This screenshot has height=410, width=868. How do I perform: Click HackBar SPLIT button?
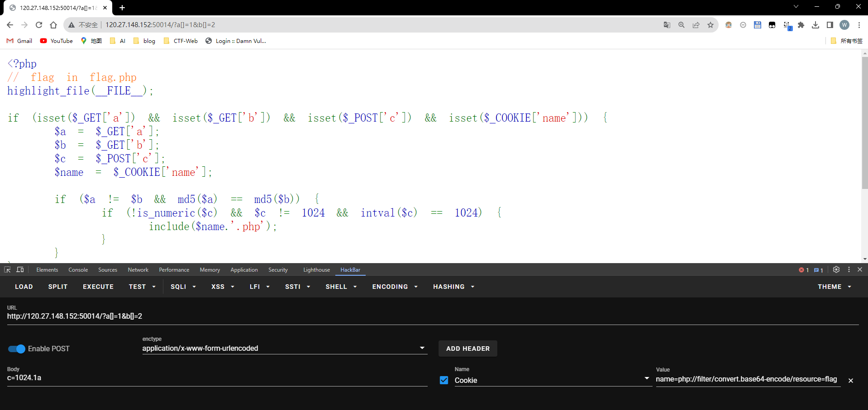[58, 287]
